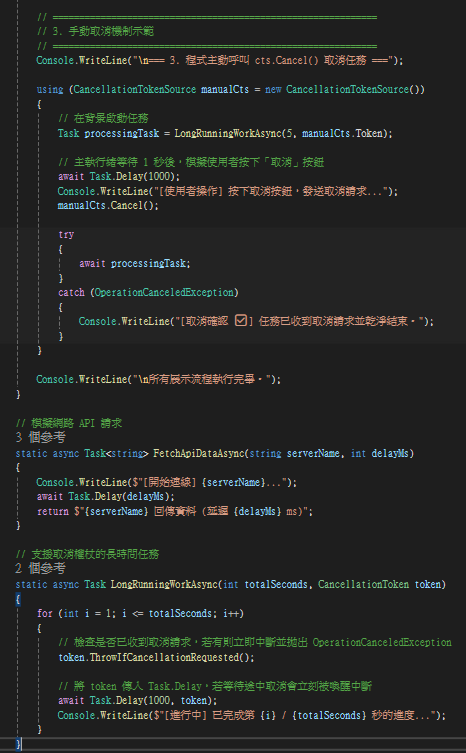The image size is (466, 753).
Task: Click the checkmark emoji in "取消確認" string
Action: 241,320
